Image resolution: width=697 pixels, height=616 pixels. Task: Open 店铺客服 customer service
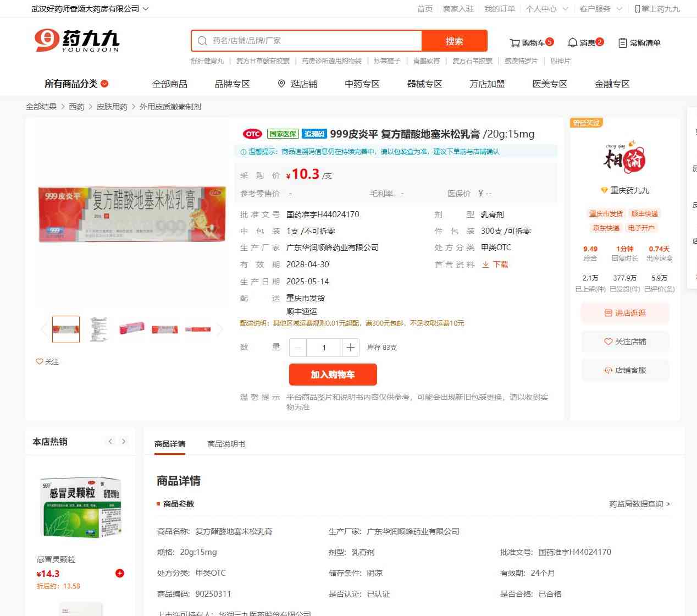pos(625,370)
